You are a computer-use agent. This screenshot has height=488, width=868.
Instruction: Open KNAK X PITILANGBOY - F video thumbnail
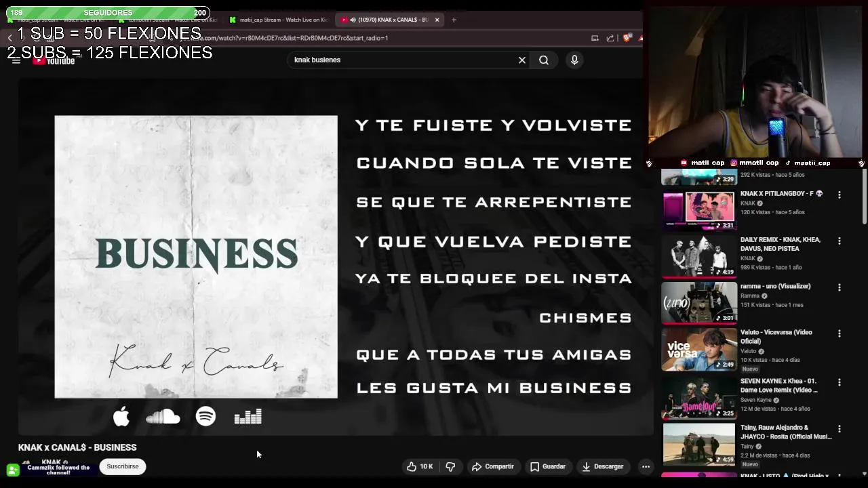(699, 211)
